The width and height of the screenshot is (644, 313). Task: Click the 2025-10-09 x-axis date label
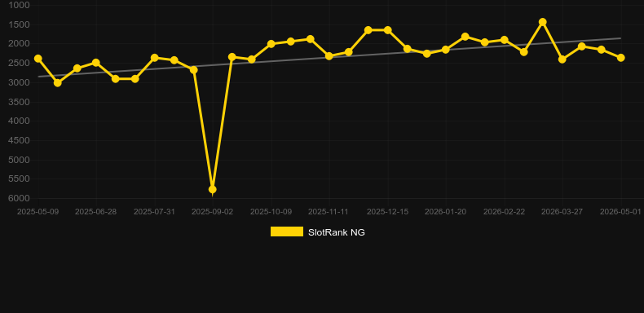271,212
